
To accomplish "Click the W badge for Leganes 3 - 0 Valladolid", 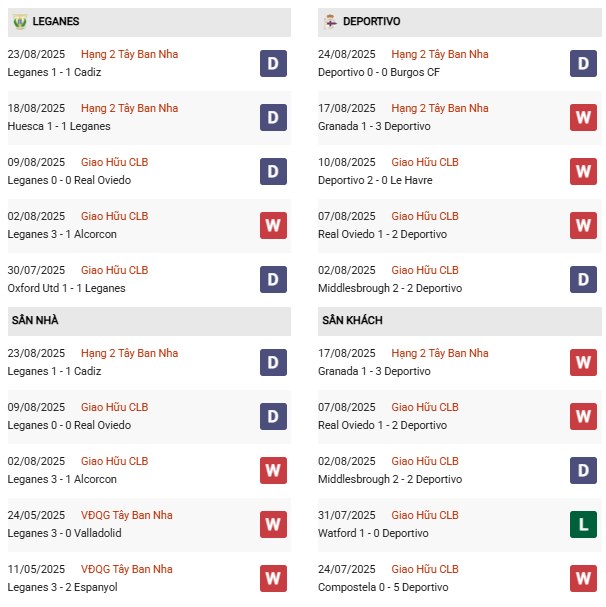I will pos(273,524).
